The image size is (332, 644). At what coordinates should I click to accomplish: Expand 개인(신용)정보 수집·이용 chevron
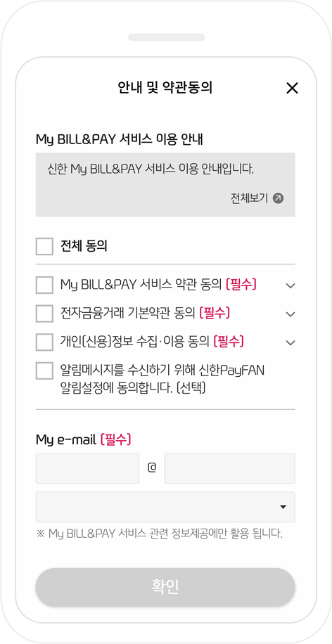tap(290, 342)
